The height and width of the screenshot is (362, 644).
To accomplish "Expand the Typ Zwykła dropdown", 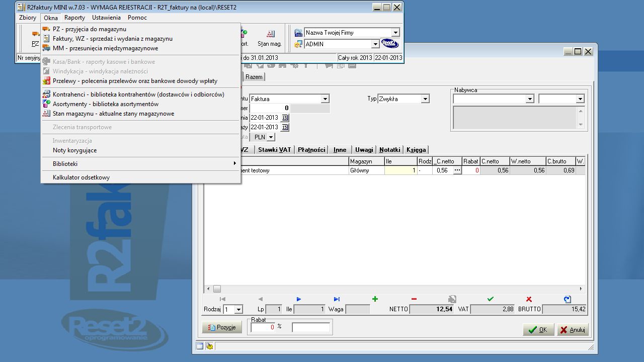I will (x=425, y=99).
